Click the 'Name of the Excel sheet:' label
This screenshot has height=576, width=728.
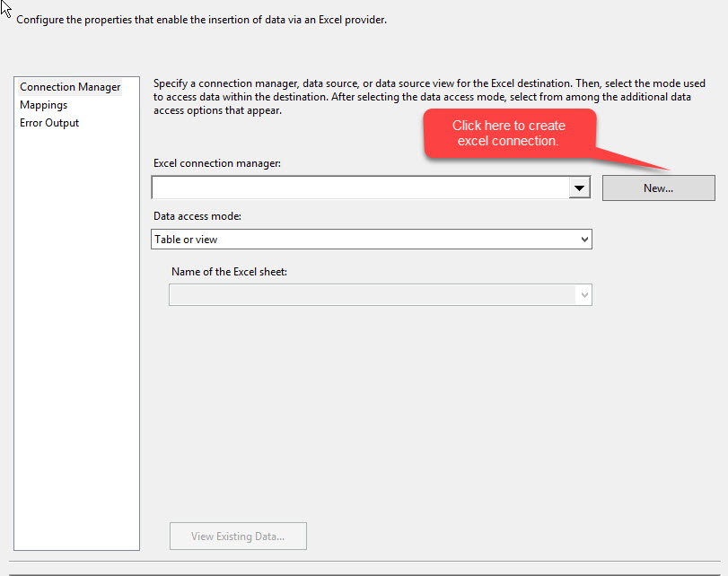coord(230,272)
